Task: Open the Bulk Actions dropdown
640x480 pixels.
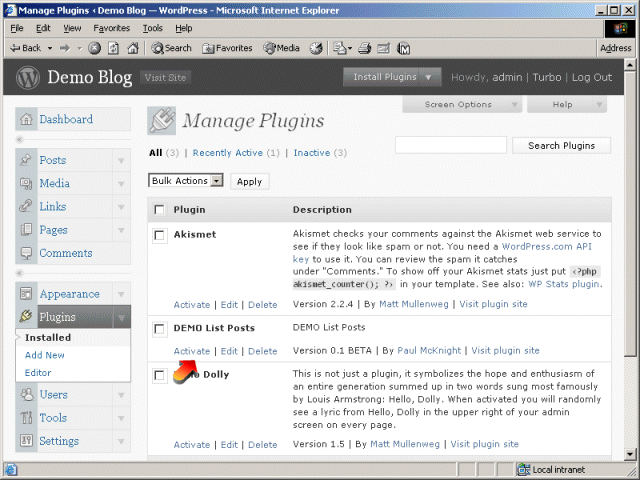Action: point(186,180)
